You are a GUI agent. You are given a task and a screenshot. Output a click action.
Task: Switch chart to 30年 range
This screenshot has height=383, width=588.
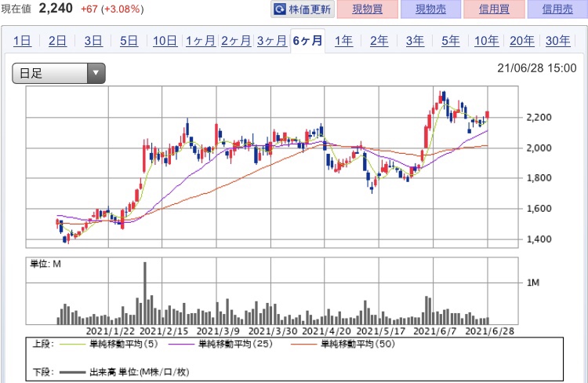pyautogui.click(x=557, y=41)
